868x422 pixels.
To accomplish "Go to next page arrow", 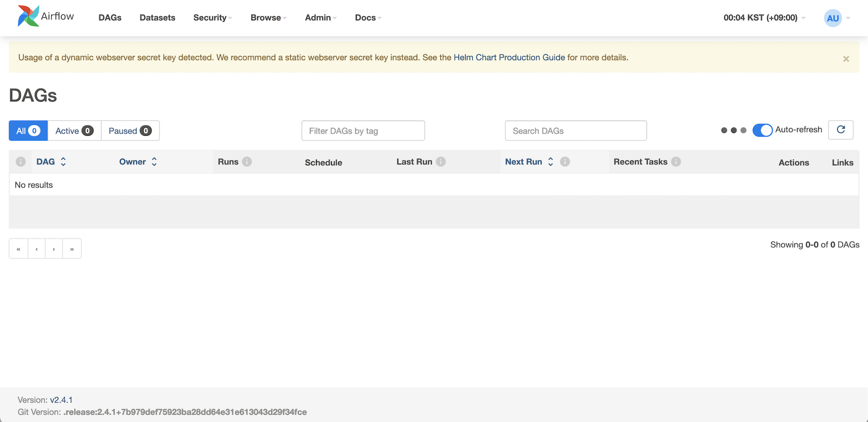I will click(x=54, y=249).
